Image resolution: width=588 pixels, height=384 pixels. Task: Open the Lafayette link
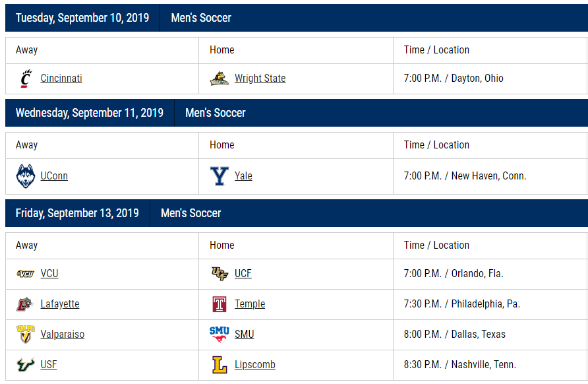60,304
